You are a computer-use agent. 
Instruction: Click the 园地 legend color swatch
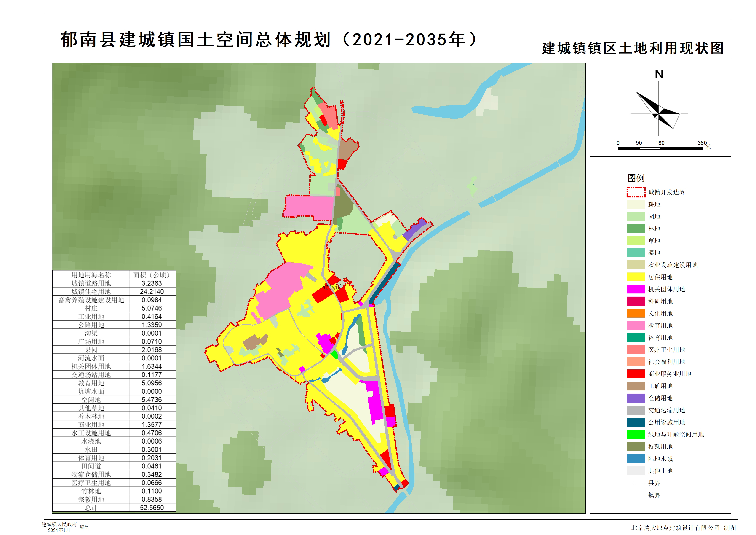coord(636,216)
